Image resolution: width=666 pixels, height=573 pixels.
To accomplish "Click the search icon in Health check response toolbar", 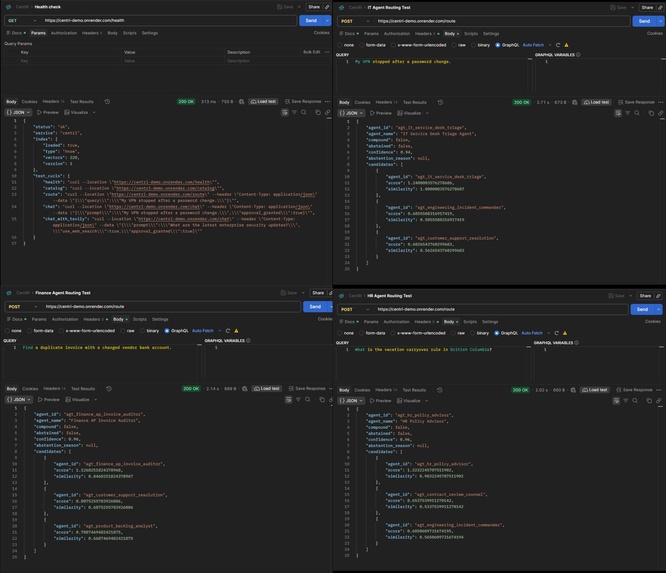I will [304, 113].
